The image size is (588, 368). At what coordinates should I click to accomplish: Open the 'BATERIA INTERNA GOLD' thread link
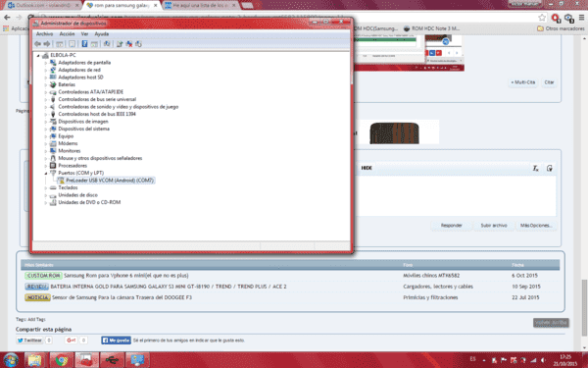tap(168, 287)
